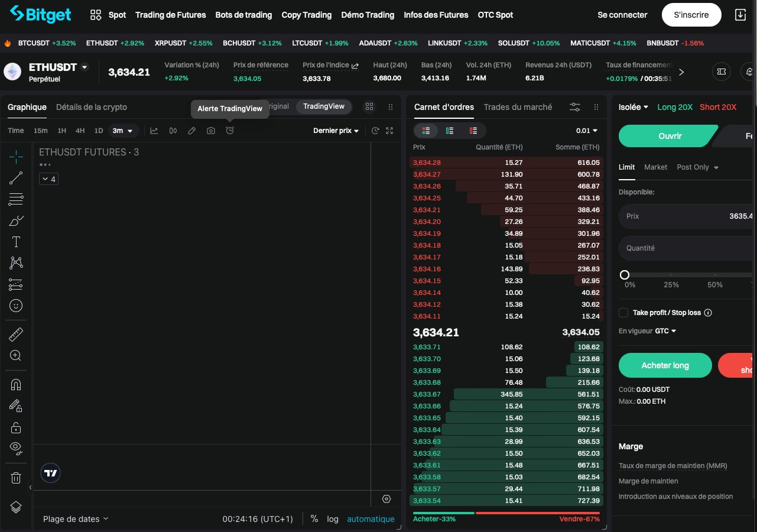The image size is (757, 532).
Task: Hide drawings with eye toggle
Action: (x=16, y=449)
